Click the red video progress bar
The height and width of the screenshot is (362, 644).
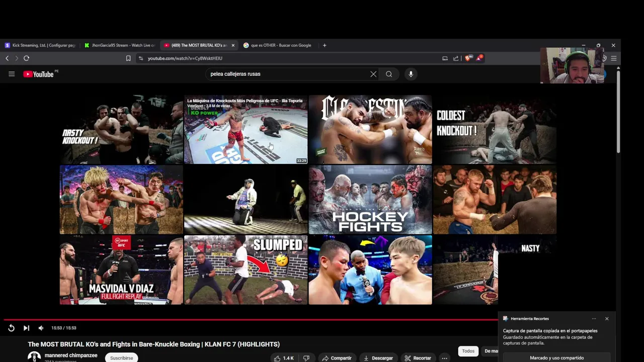click(252, 319)
